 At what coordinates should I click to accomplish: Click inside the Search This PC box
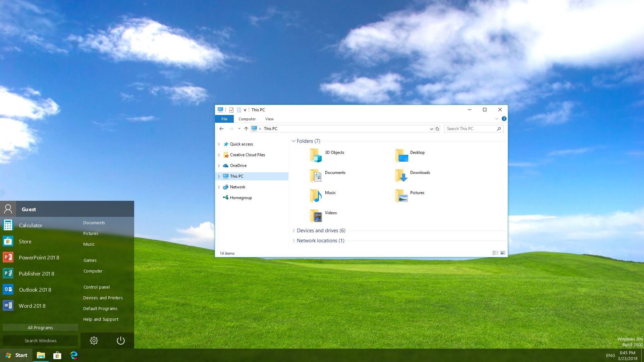470,129
